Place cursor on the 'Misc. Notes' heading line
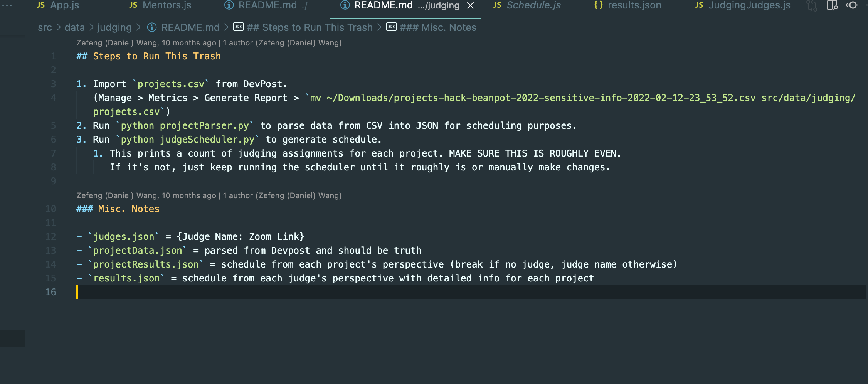The width and height of the screenshot is (868, 384). coord(118,209)
